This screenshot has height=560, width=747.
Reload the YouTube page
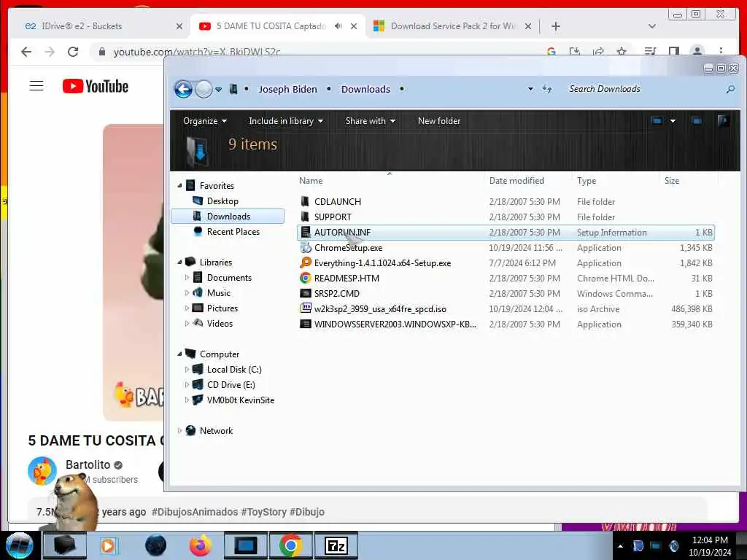[x=72, y=52]
